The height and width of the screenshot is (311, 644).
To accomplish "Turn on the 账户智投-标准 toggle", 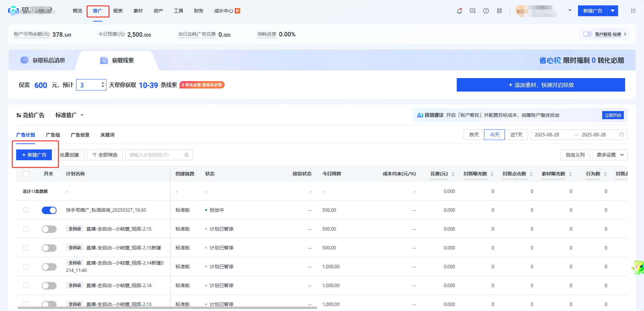I will point(587,34).
